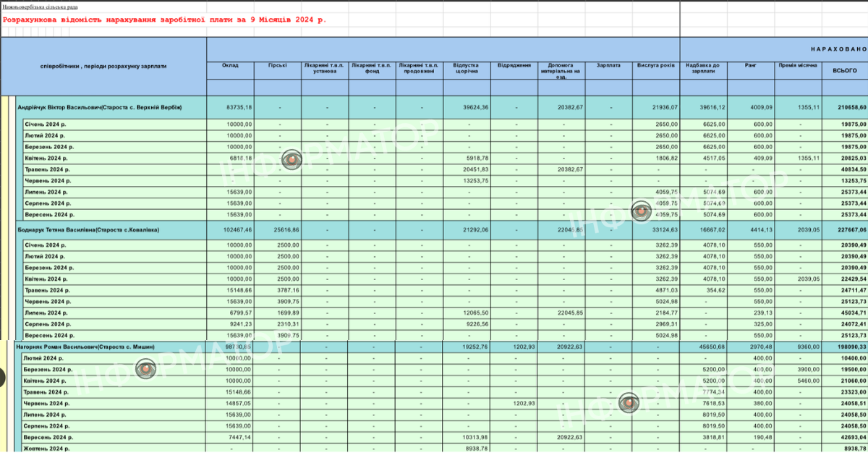868x453 pixels.
Task: Click the red report title text
Action: [x=165, y=20]
